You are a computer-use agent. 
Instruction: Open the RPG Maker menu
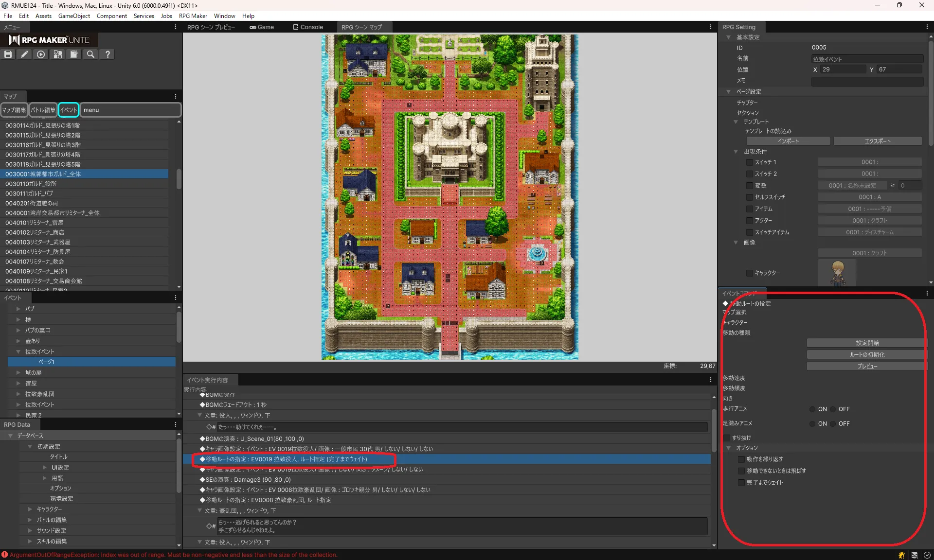coord(193,16)
